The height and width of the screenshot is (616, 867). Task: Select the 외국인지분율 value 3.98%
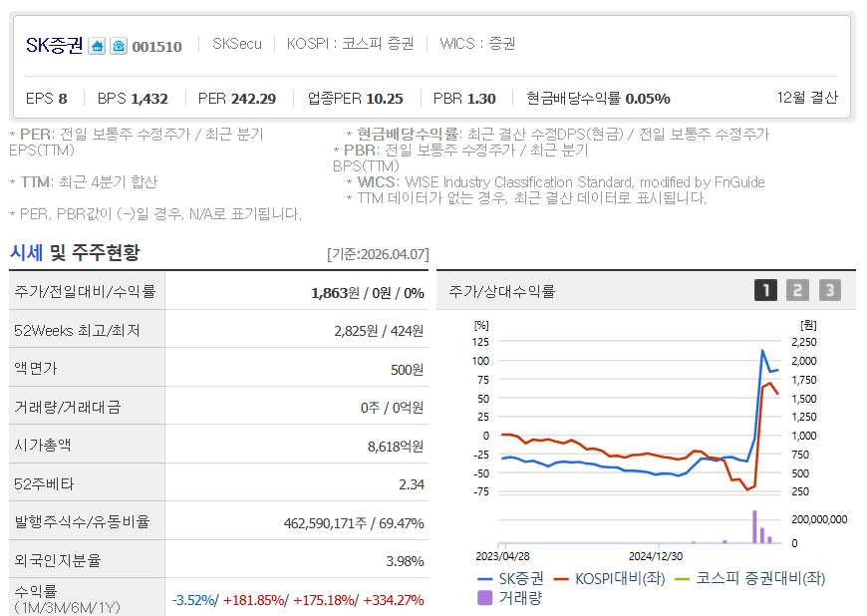coord(405,561)
